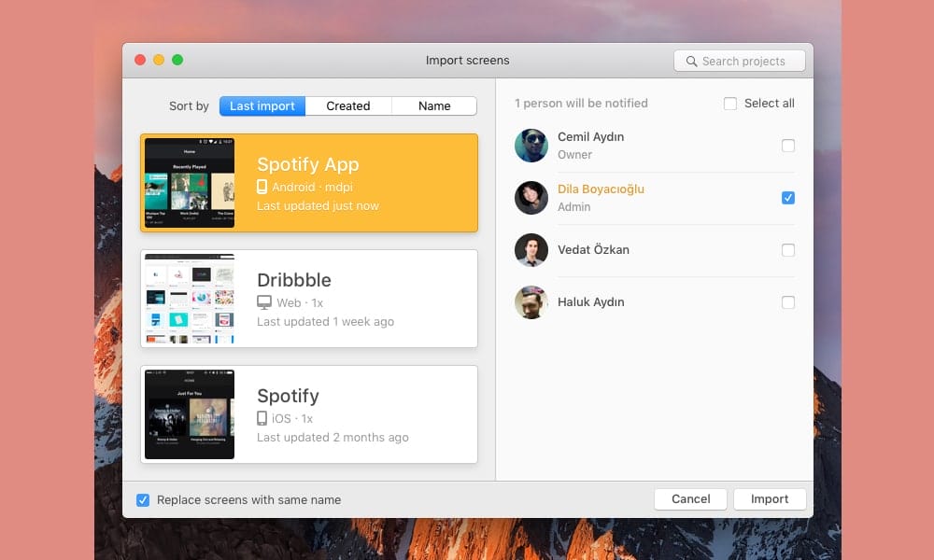This screenshot has height=560, width=934.
Task: Select the Last import sort tab
Action: tap(262, 105)
